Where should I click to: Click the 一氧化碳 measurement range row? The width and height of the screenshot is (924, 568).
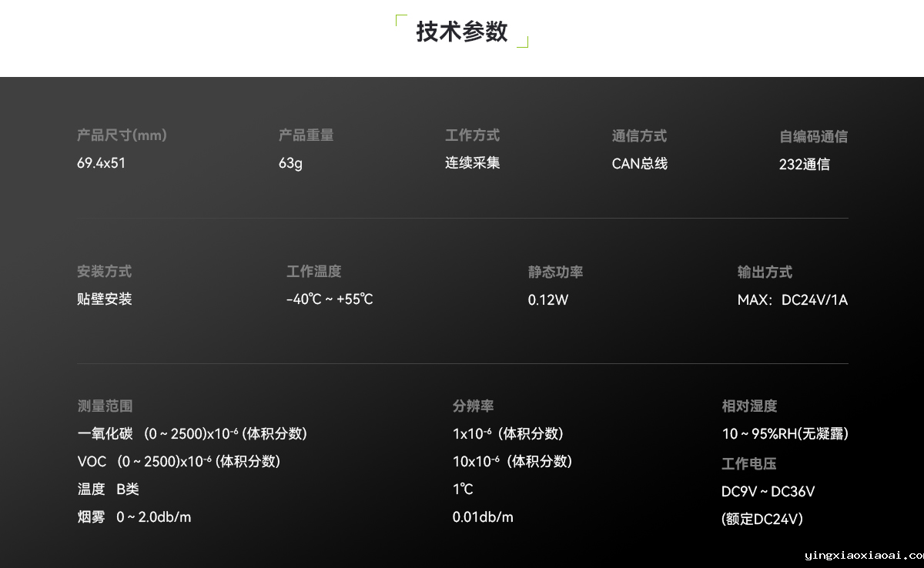192,434
